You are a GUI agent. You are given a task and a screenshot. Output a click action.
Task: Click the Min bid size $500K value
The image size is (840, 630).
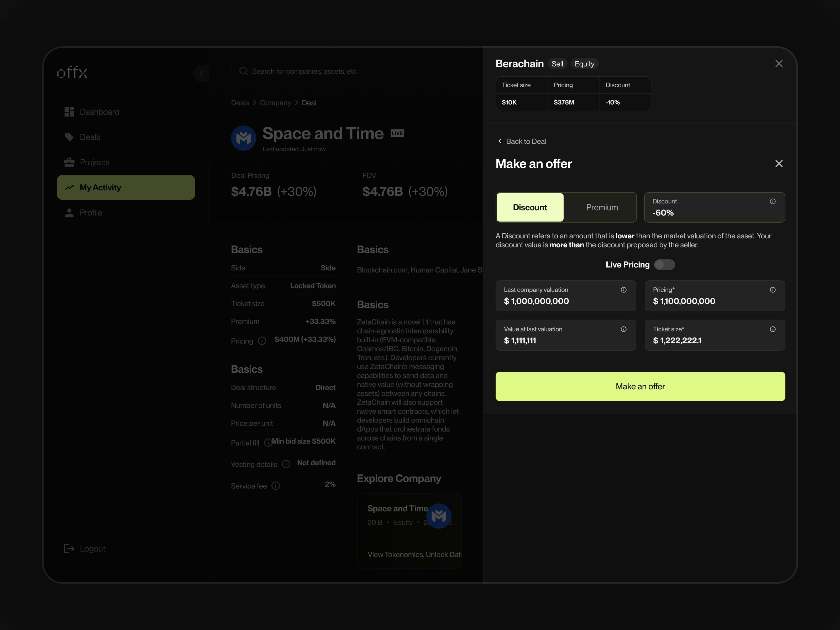[x=303, y=441]
